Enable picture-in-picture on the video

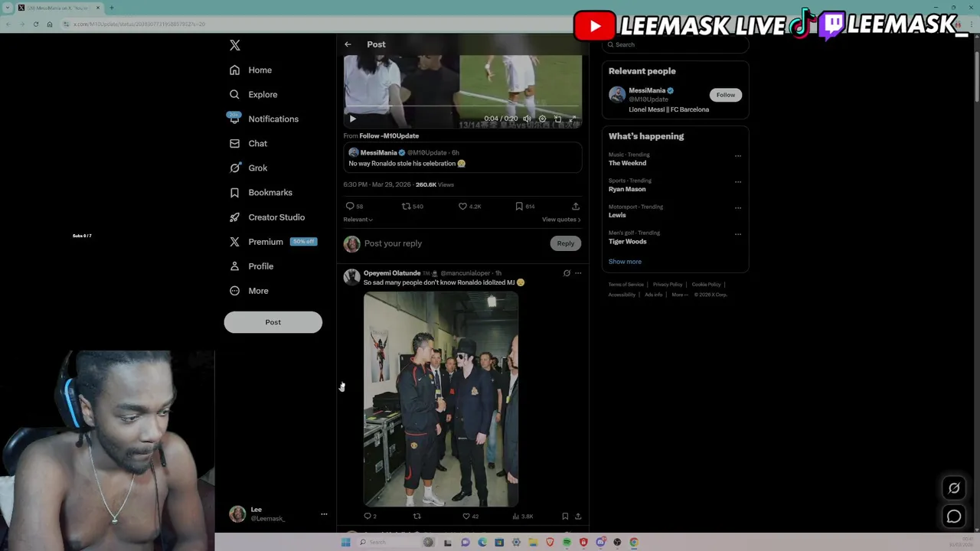click(x=557, y=119)
